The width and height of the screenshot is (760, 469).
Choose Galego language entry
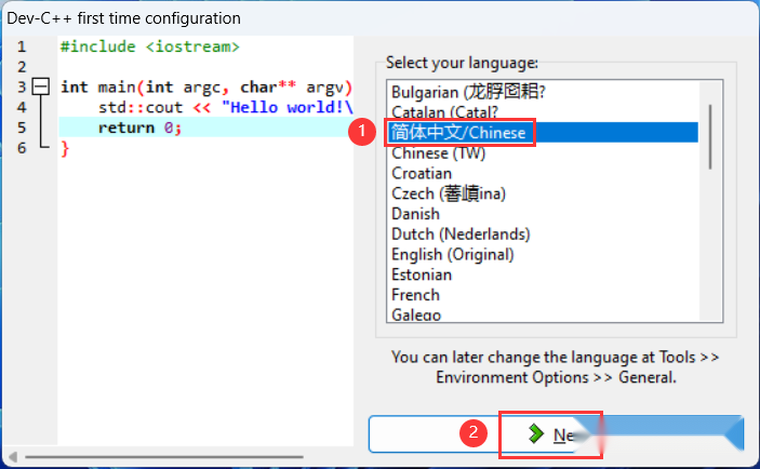point(543,314)
